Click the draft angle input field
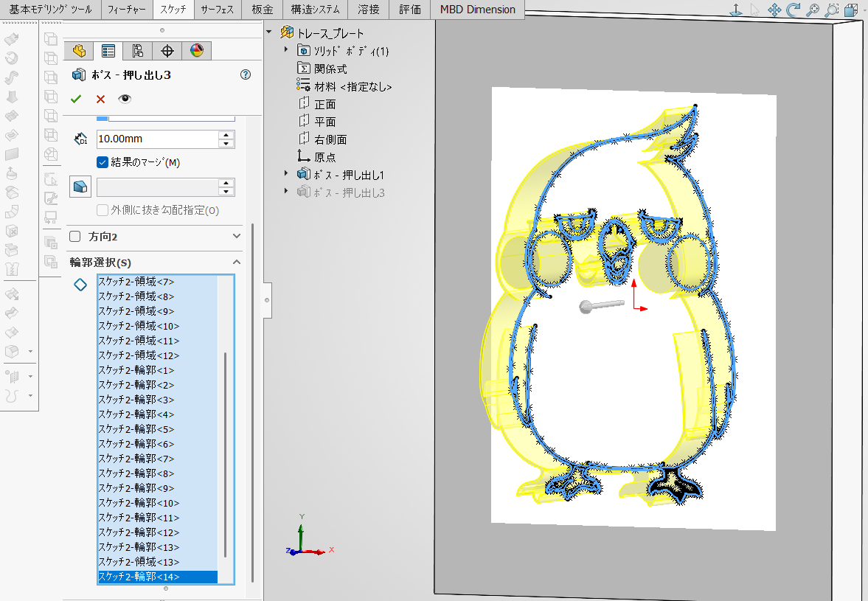The width and height of the screenshot is (868, 601). pos(157,187)
